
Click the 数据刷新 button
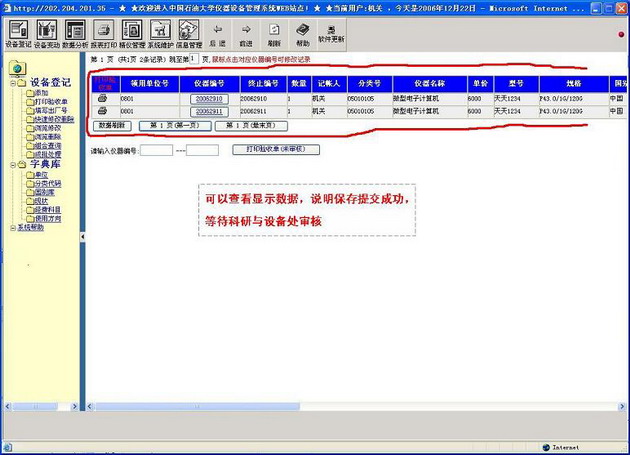112,126
